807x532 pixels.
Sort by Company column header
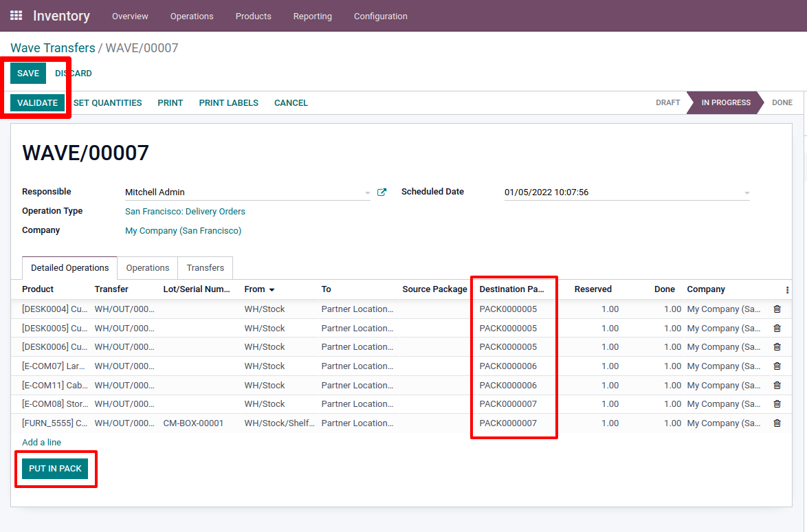[706, 289]
